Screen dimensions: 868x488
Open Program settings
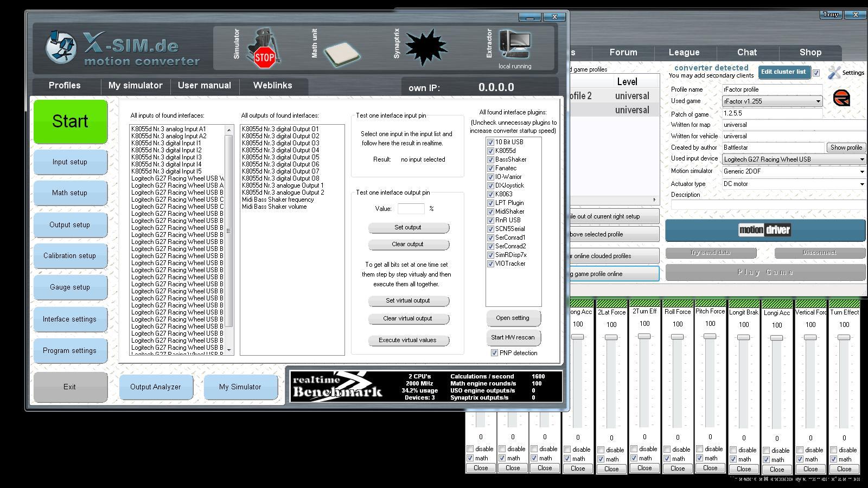[70, 351]
